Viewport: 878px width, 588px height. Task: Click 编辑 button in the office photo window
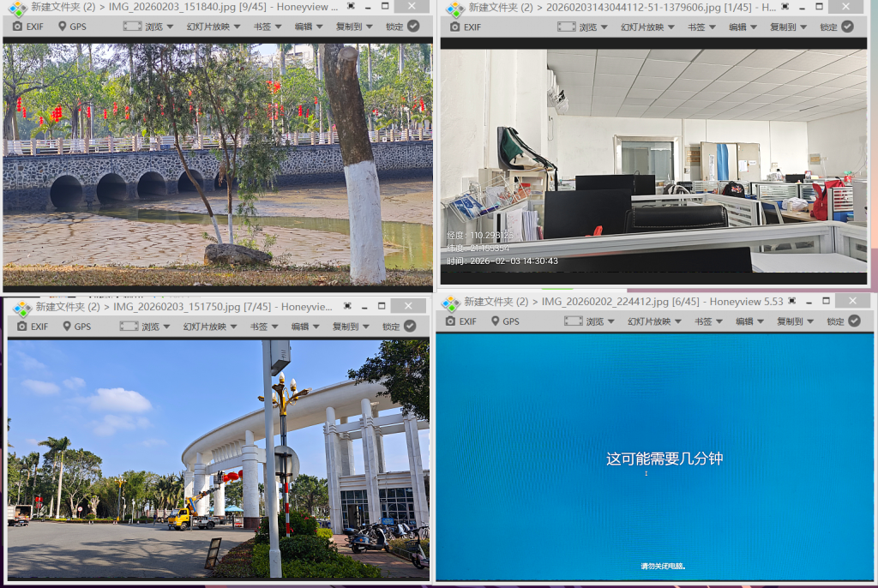click(743, 27)
